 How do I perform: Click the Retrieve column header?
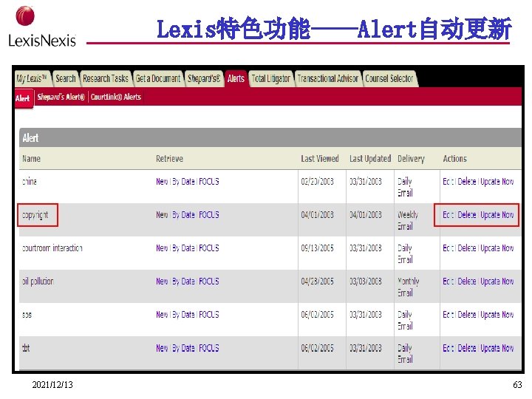(x=169, y=158)
